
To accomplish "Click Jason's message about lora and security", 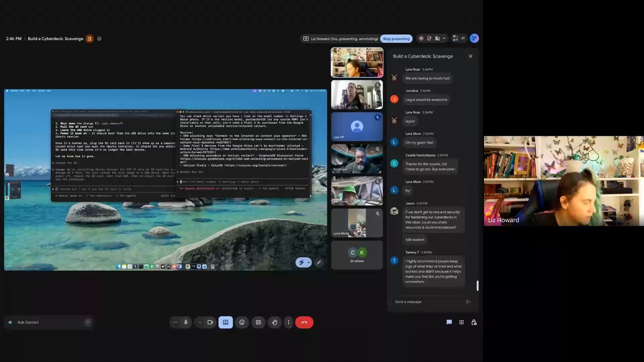I will (x=433, y=220).
